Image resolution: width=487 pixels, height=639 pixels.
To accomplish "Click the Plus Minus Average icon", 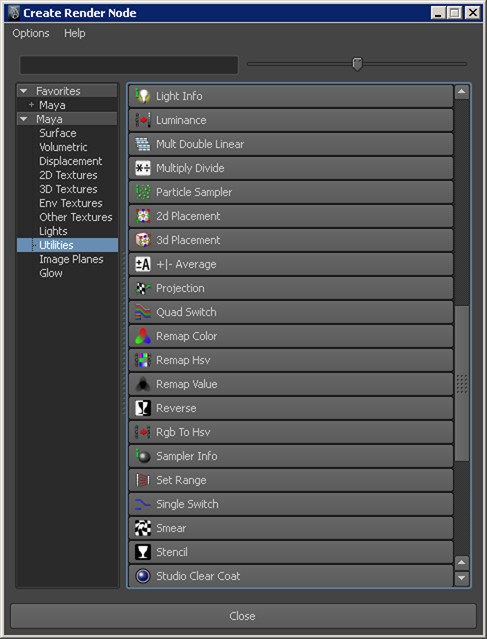I will pyautogui.click(x=143, y=264).
